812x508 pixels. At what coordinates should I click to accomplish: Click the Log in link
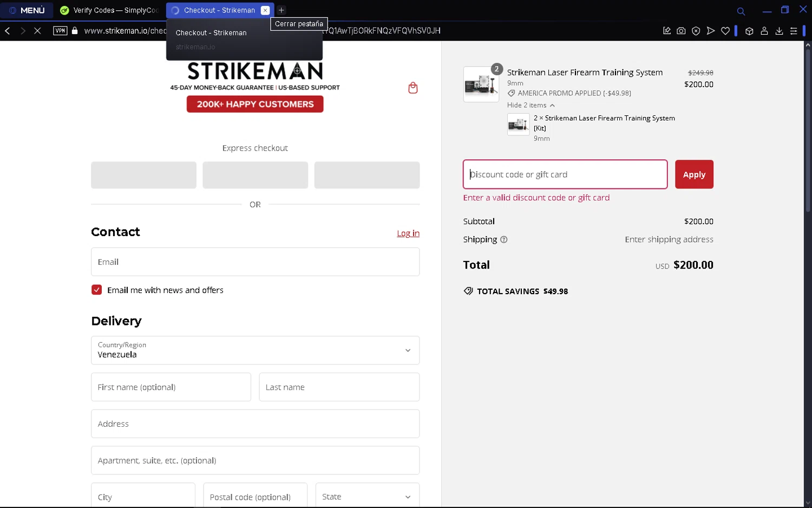point(408,233)
